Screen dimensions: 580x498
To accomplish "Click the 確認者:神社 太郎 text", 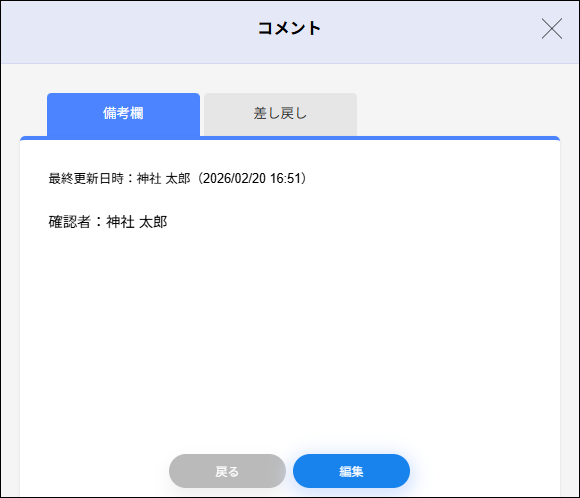I will pos(108,222).
